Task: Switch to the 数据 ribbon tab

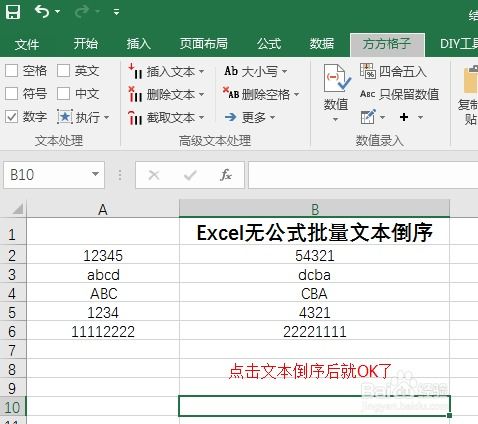Action: (x=322, y=44)
